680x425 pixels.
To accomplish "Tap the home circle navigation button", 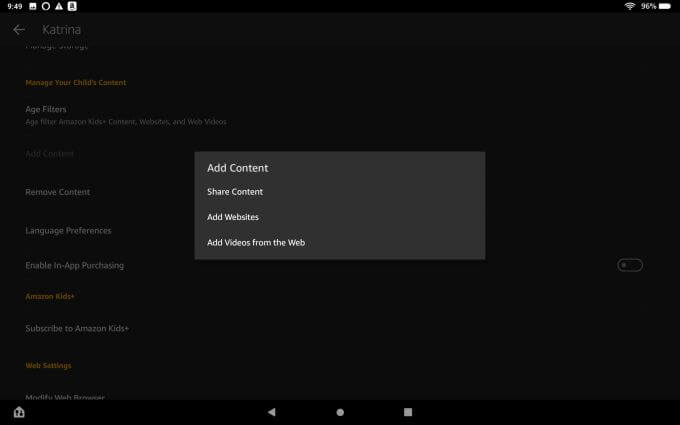I will (340, 412).
